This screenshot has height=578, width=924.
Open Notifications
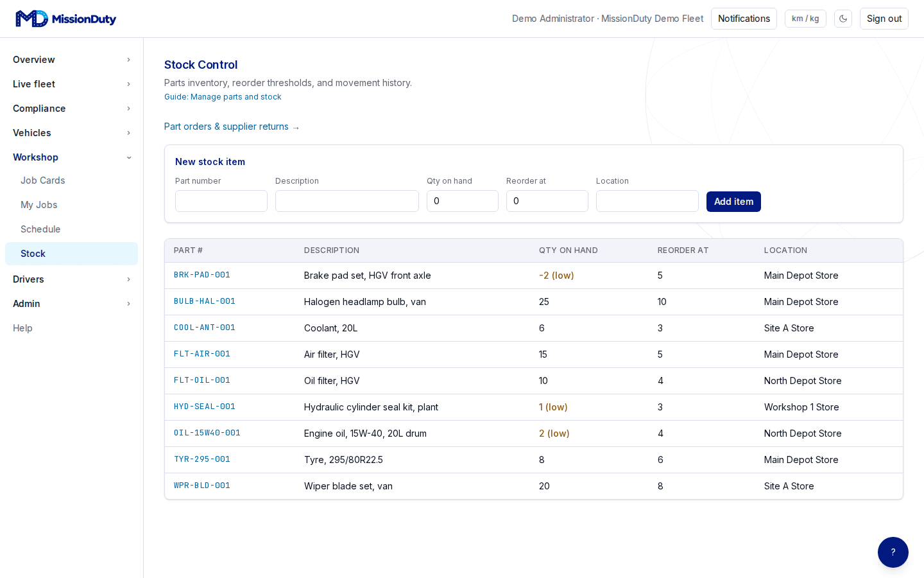pos(744,19)
